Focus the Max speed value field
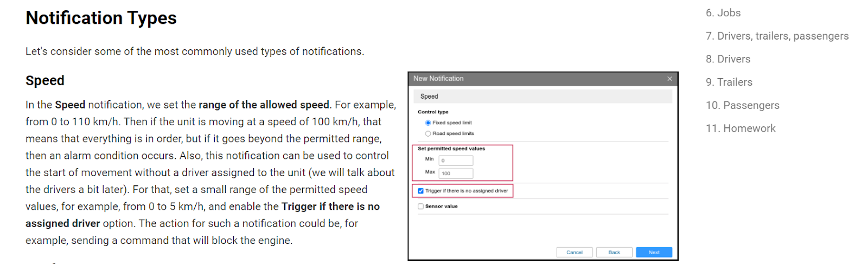Image resolution: width=868 pixels, height=264 pixels. tap(456, 173)
